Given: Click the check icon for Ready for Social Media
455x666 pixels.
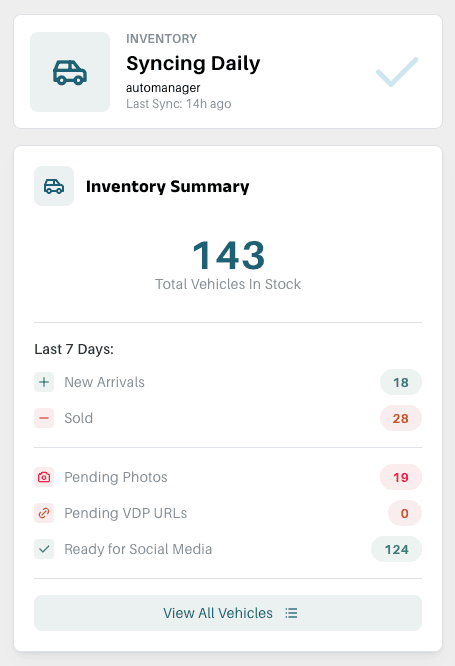Looking at the screenshot, I should point(44,549).
